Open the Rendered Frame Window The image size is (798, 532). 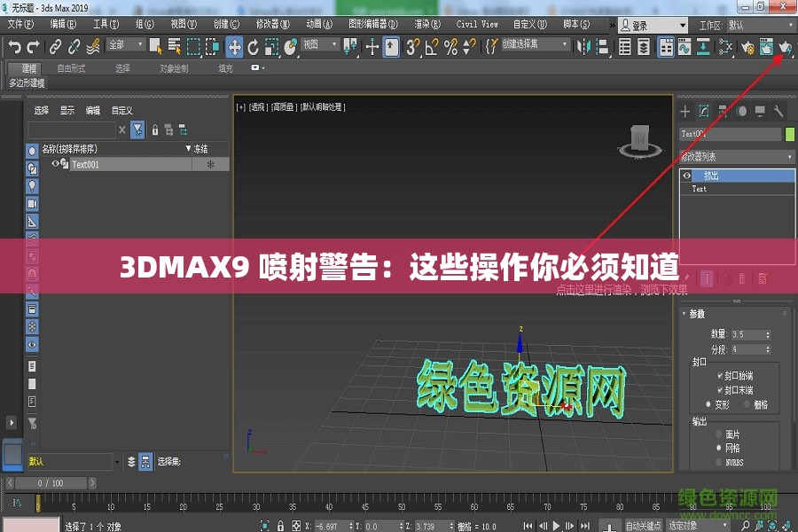tap(766, 47)
